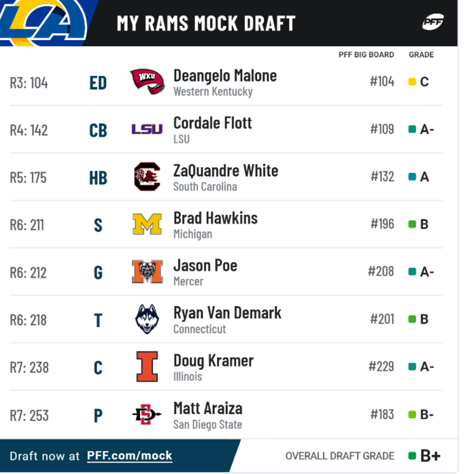Viewport: 476px width, 474px height.
Task: Select player name Deangelo Malone
Action: [225, 75]
